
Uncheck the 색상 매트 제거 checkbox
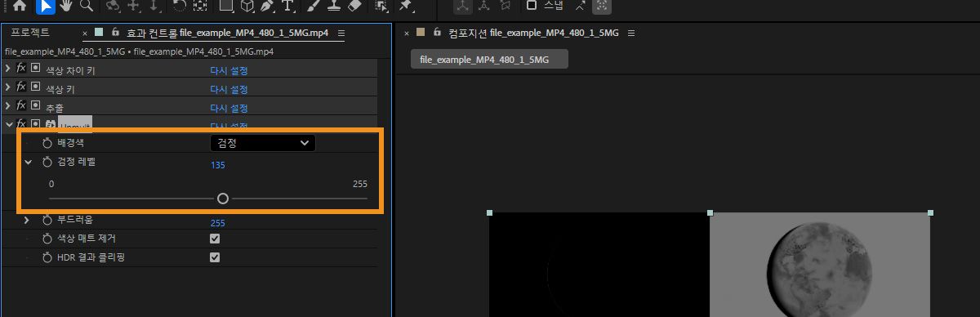pyautogui.click(x=215, y=239)
